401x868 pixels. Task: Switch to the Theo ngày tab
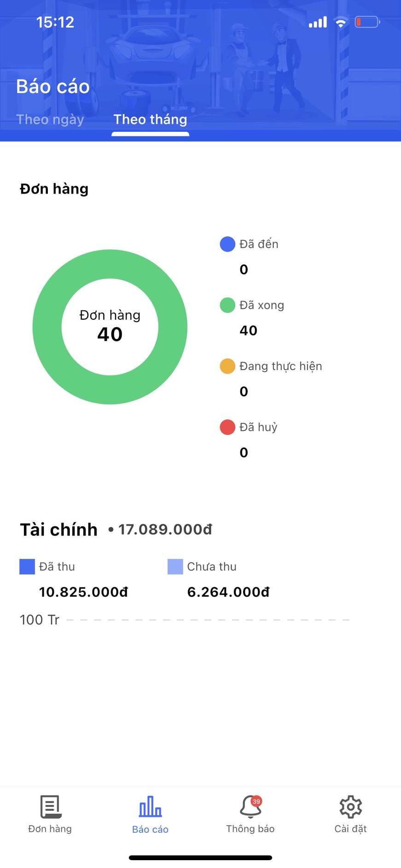tap(50, 119)
